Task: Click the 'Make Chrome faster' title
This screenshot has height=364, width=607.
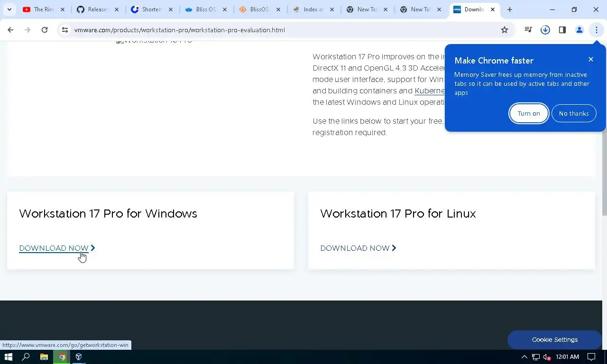Action: pos(494,61)
